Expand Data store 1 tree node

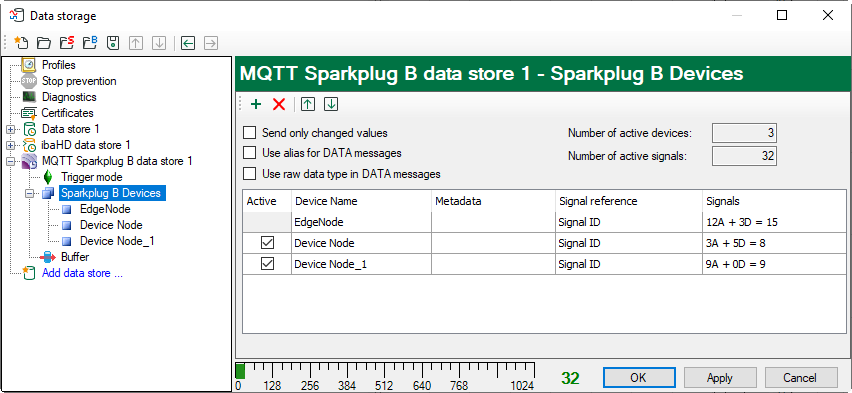(10, 129)
